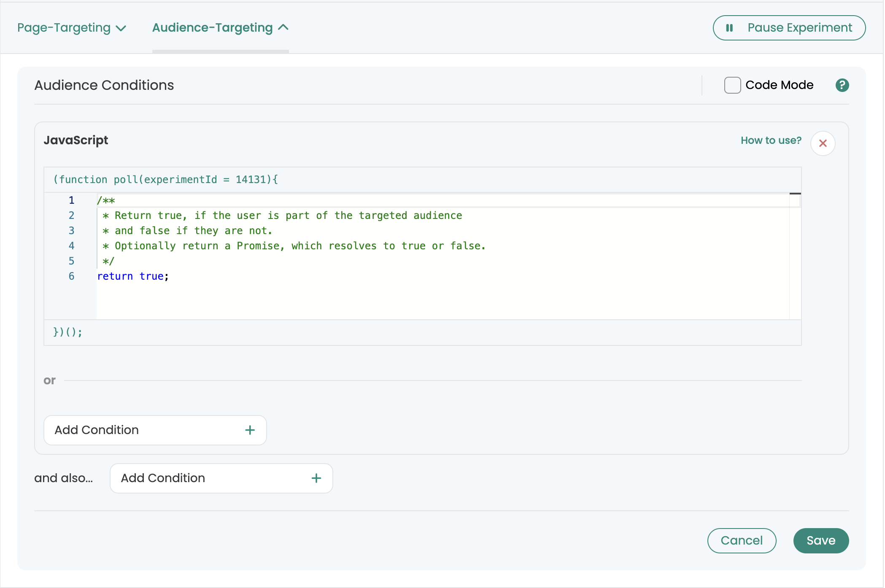Click line number 1 in the gutter
The image size is (885, 588).
tap(72, 200)
